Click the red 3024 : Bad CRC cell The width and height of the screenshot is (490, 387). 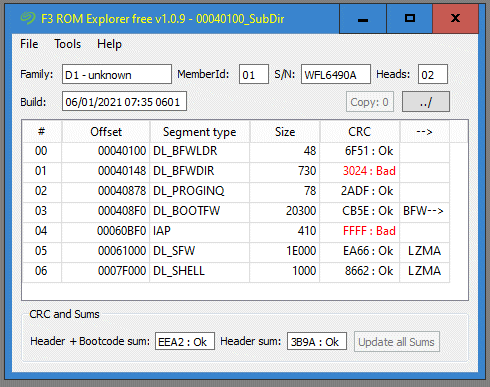click(360, 171)
